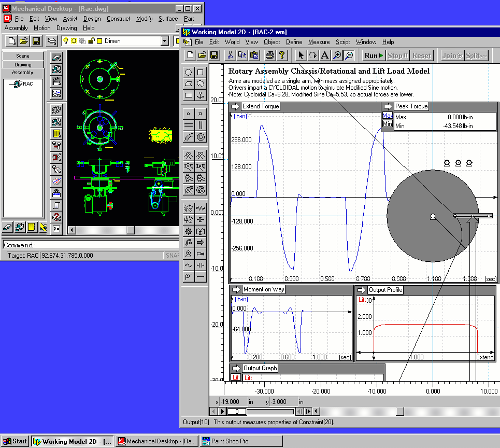Click the question mark Help icon
The height and width of the screenshot is (448, 500).
[x=282, y=55]
